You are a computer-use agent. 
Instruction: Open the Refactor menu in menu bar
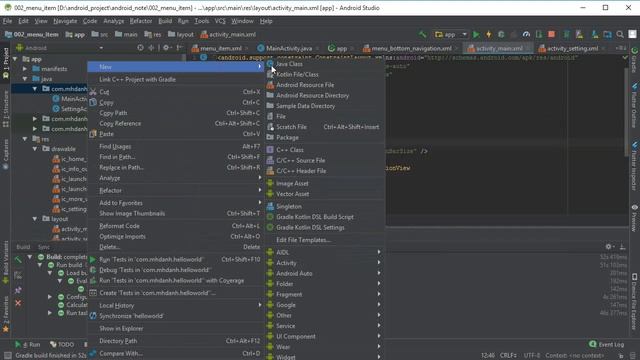tap(141, 21)
